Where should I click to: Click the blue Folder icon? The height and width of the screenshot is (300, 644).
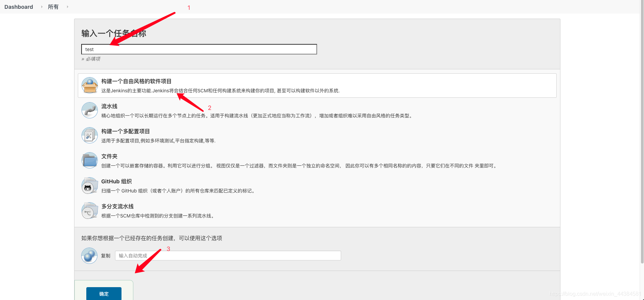pos(90,160)
